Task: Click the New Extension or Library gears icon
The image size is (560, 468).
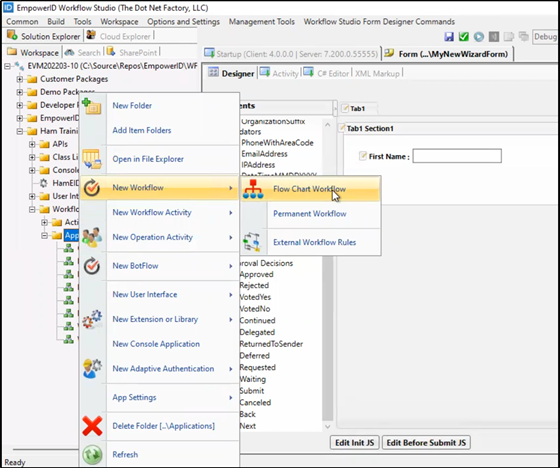Action: [92, 319]
